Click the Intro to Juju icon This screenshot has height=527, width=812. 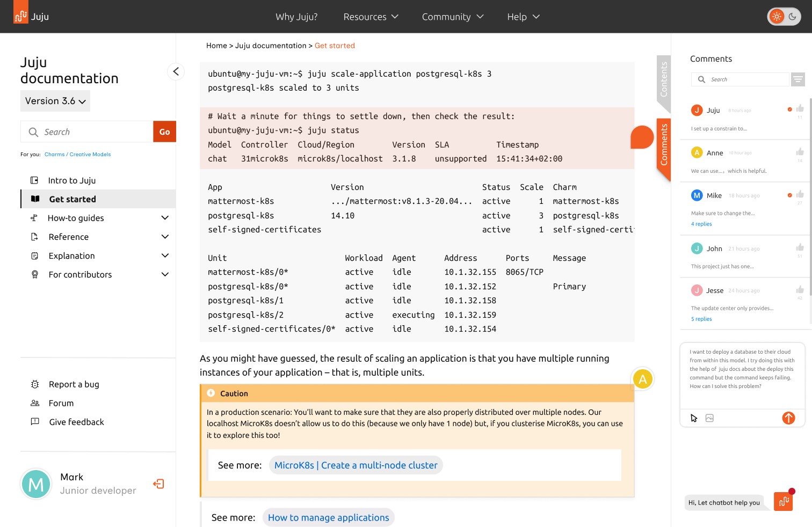point(34,180)
